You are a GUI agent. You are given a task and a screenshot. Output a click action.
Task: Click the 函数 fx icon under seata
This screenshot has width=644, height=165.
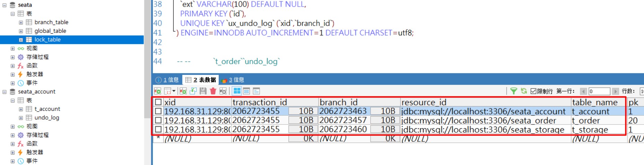[x=21, y=66]
